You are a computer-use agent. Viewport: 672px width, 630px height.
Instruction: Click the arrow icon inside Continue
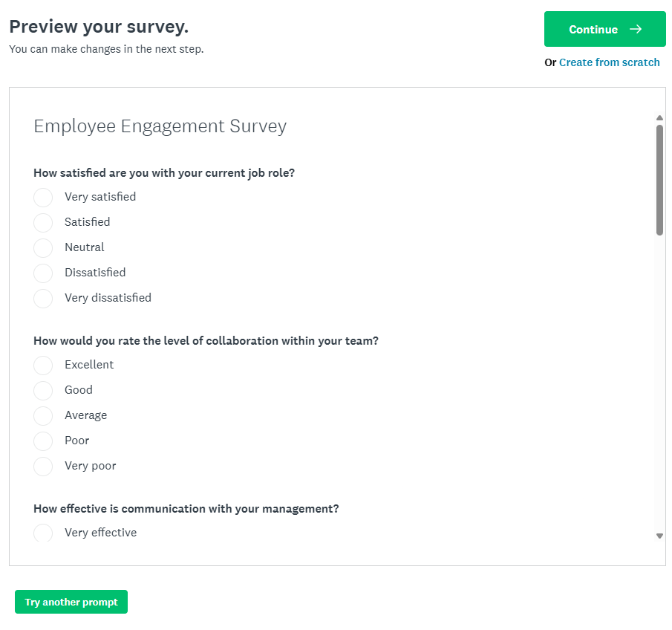point(635,29)
